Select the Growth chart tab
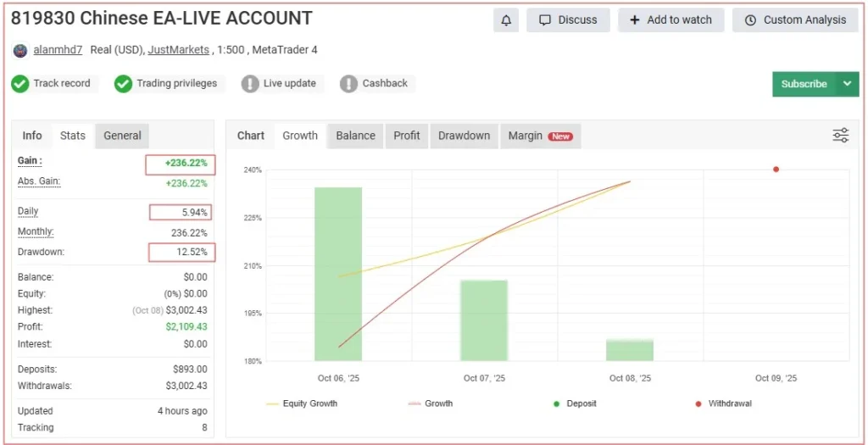Image resolution: width=868 pixels, height=445 pixels. click(x=300, y=136)
